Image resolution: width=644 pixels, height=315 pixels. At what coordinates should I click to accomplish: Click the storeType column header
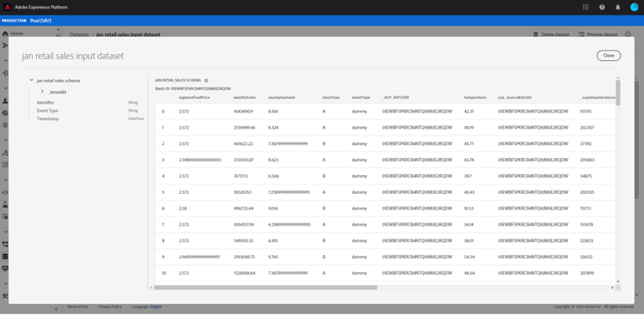pos(331,97)
